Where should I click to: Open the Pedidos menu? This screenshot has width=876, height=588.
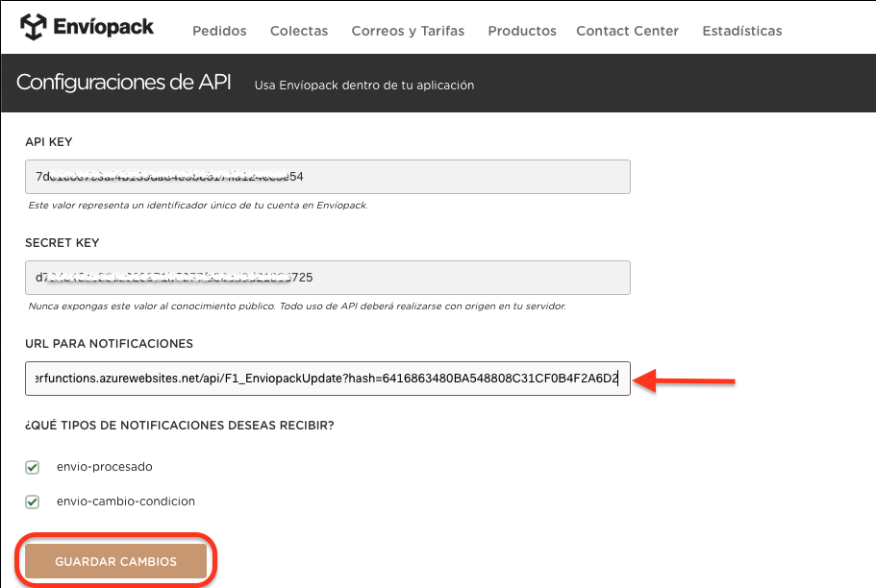[219, 31]
